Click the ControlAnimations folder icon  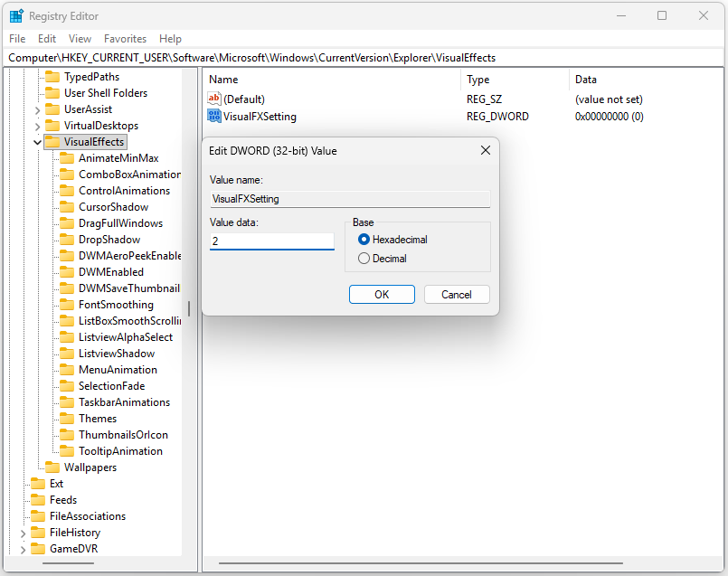pos(67,191)
